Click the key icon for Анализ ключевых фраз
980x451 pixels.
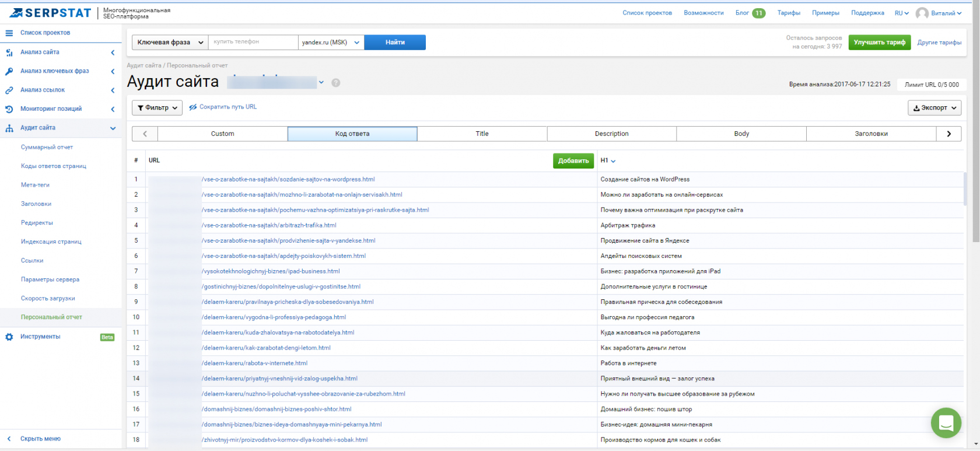click(9, 71)
